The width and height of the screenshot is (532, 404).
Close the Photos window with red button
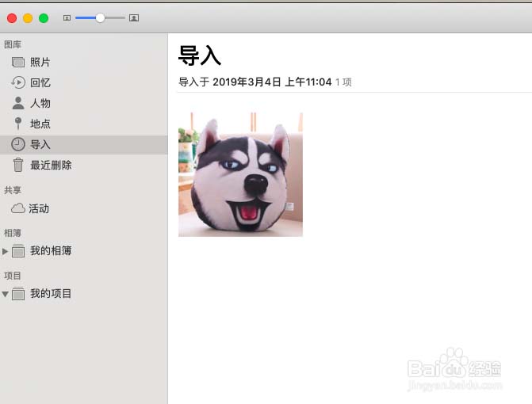pos(12,18)
